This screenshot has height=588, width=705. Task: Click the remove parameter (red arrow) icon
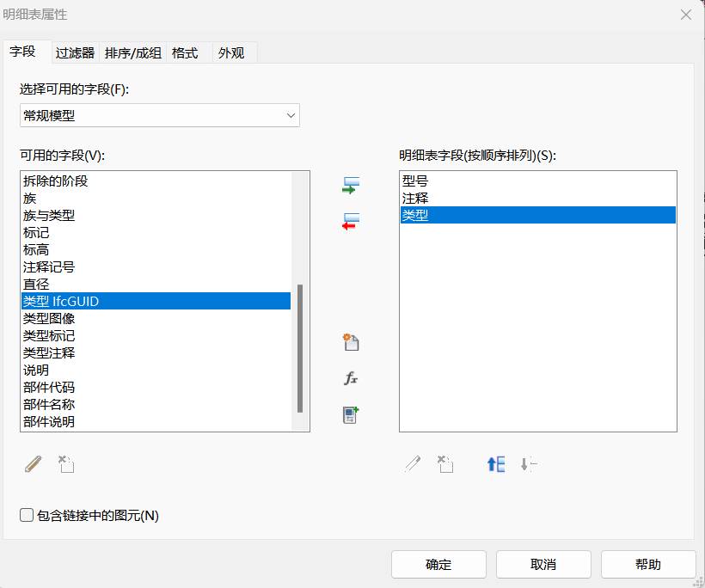point(351,223)
